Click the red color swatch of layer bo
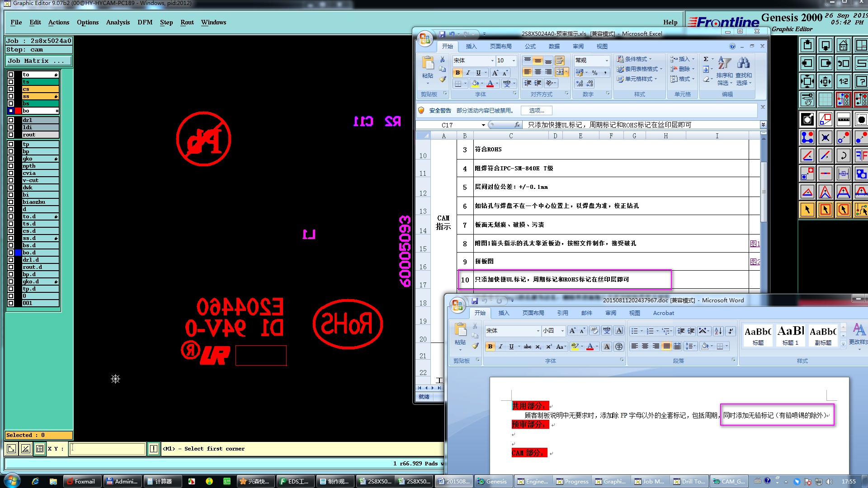The height and width of the screenshot is (488, 868). pyautogui.click(x=18, y=111)
